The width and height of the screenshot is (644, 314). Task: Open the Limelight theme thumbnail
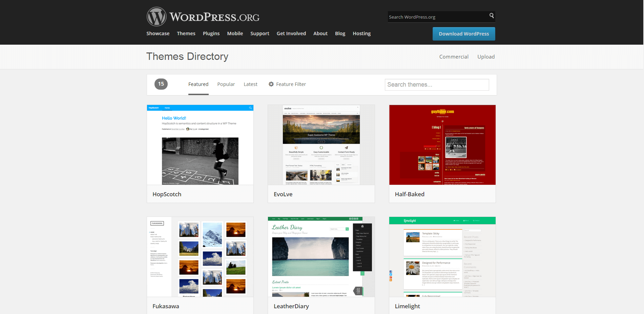point(442,257)
